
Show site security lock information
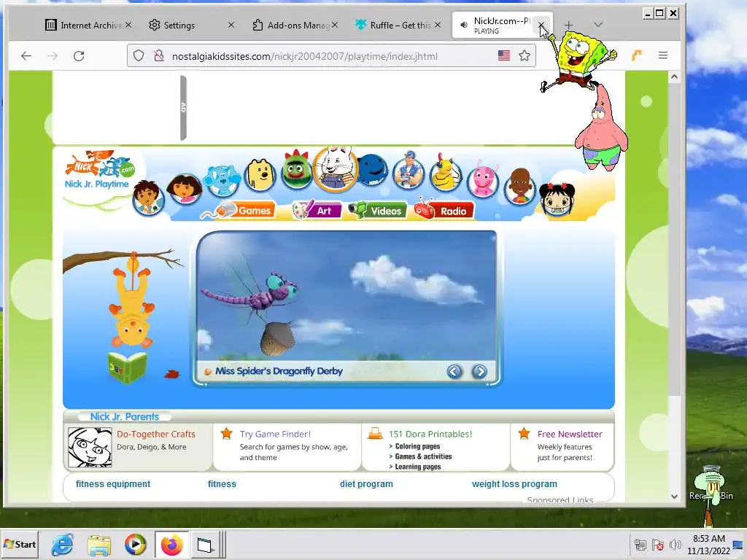158,56
